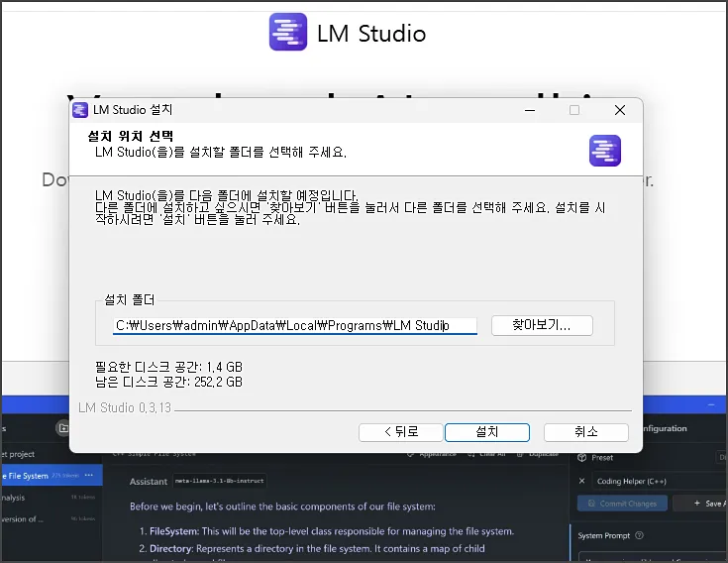Cancel setup with the 취소 button
The image size is (728, 563).
(586, 432)
